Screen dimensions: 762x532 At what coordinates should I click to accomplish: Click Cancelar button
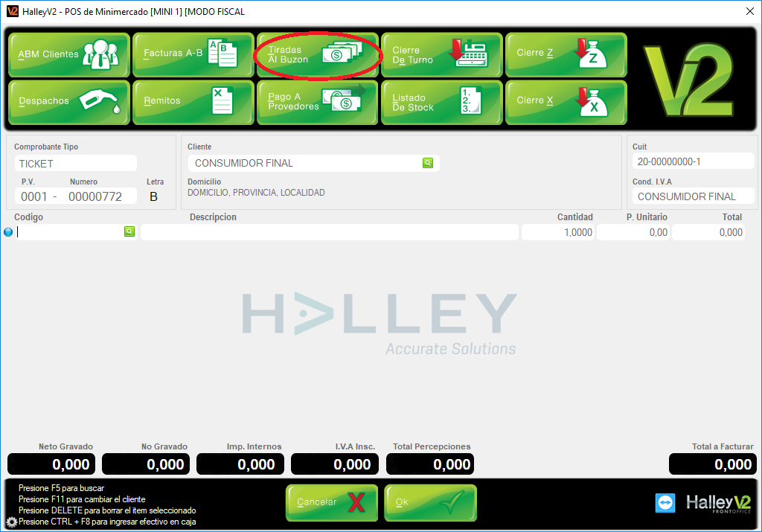click(x=331, y=502)
